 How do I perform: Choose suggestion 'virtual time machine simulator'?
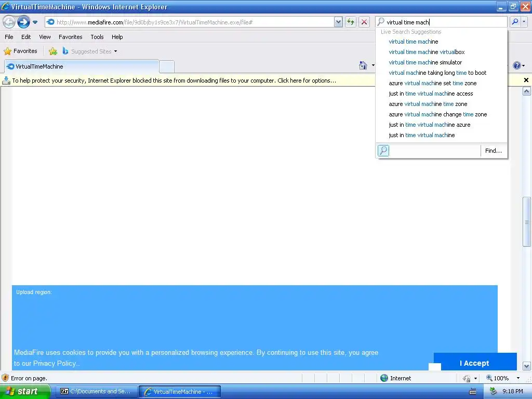pos(425,62)
